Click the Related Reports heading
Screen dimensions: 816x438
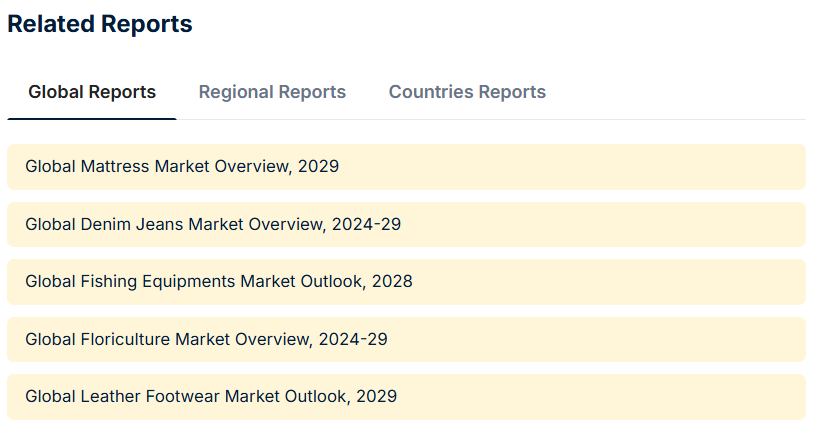click(100, 24)
